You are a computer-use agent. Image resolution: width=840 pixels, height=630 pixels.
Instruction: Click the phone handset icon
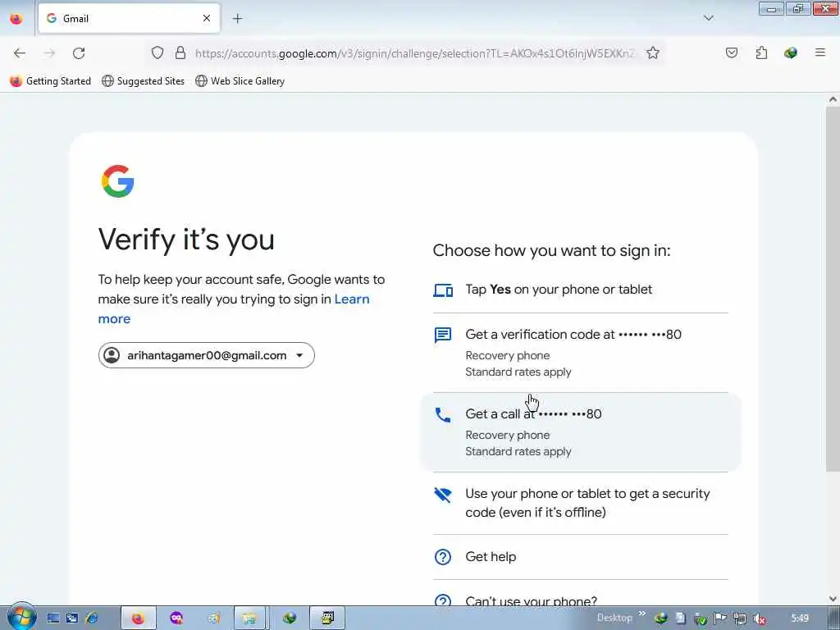click(x=442, y=414)
